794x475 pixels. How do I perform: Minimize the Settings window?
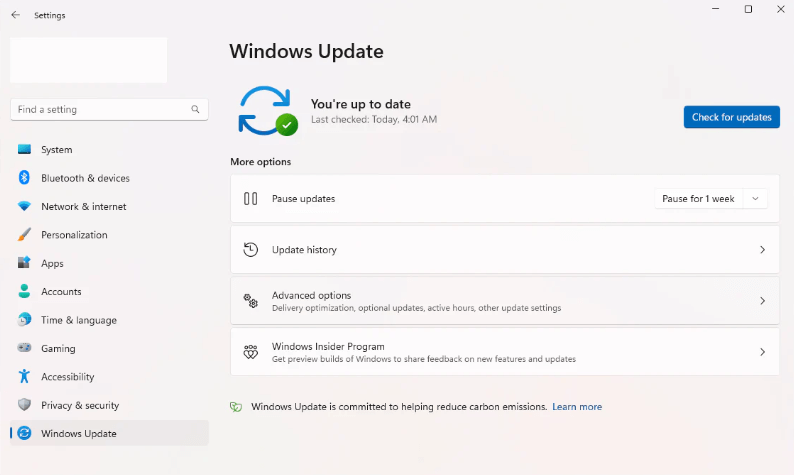716,9
